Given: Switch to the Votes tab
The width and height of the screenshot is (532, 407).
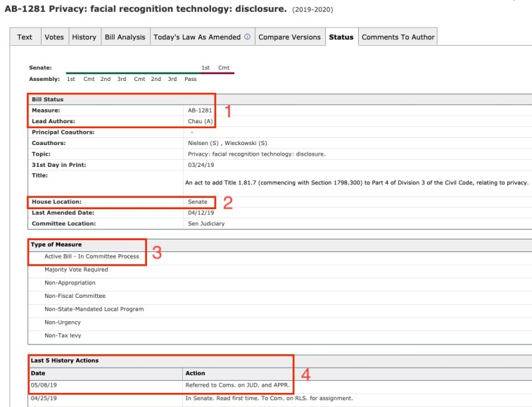Looking at the screenshot, I should (x=53, y=37).
